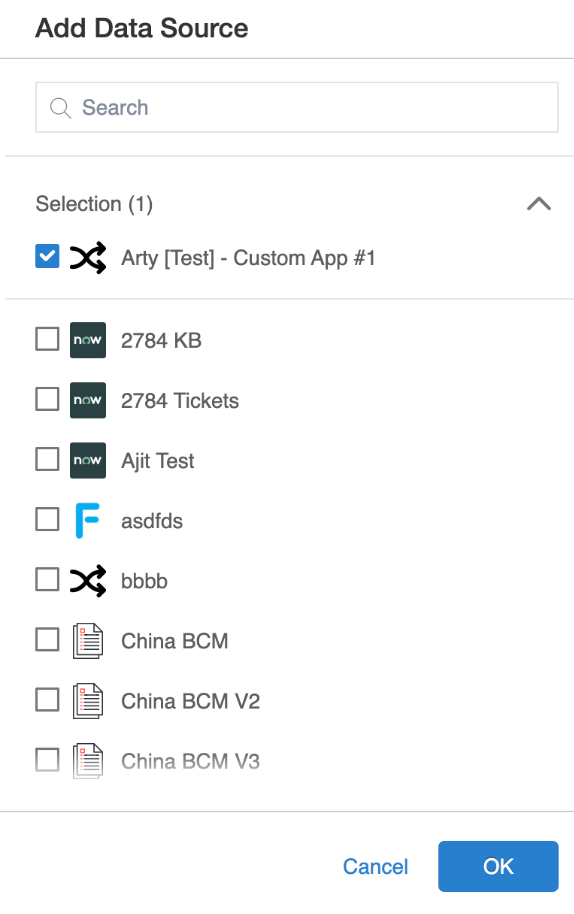Confirm with the OK button

498,866
